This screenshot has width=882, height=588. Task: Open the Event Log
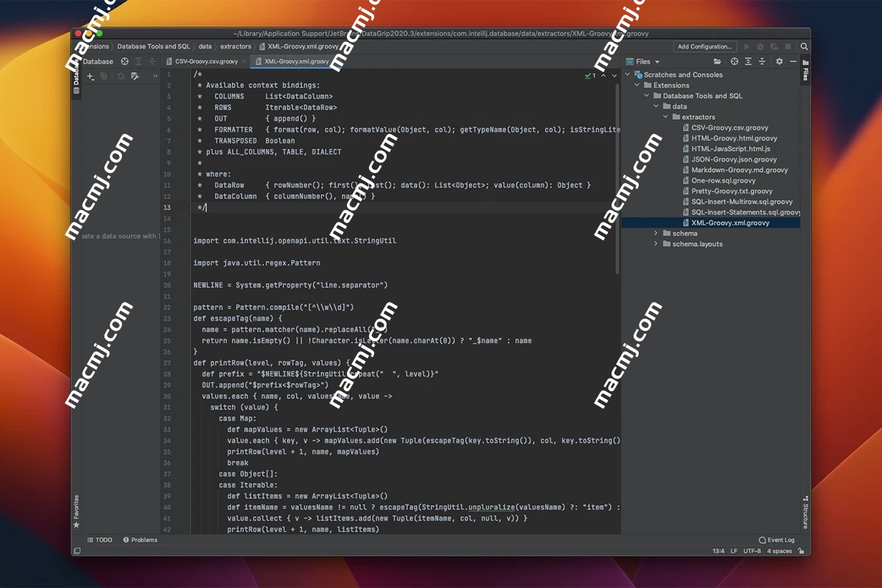pyautogui.click(x=776, y=539)
